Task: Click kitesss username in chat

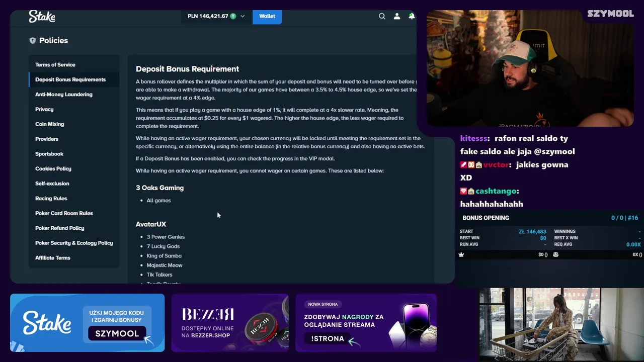Action: click(x=474, y=138)
